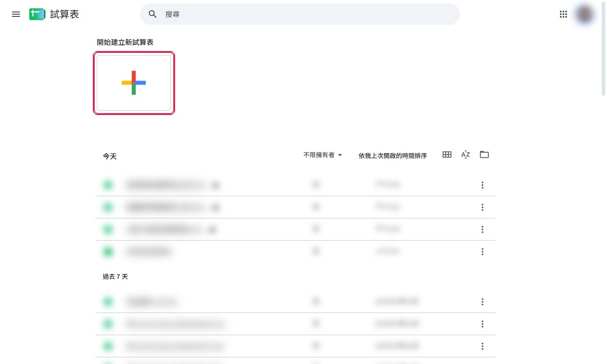Open the account profile avatar
The image size is (607, 364).
coord(585,14)
